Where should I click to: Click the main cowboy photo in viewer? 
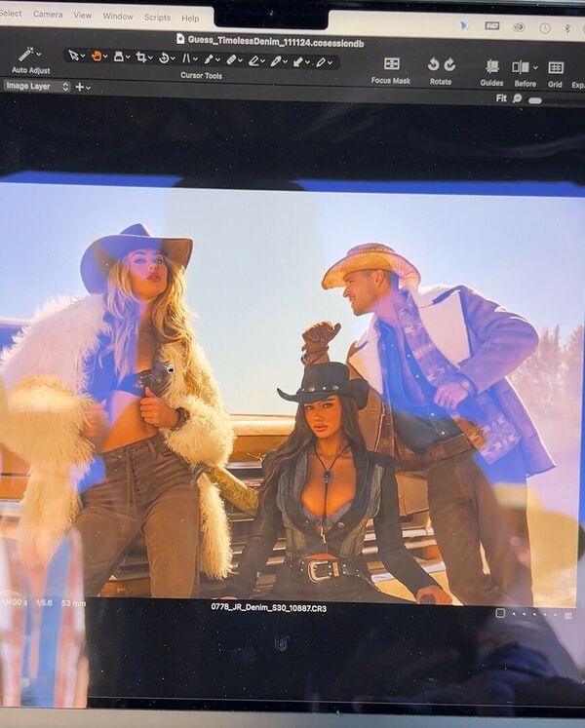292,393
